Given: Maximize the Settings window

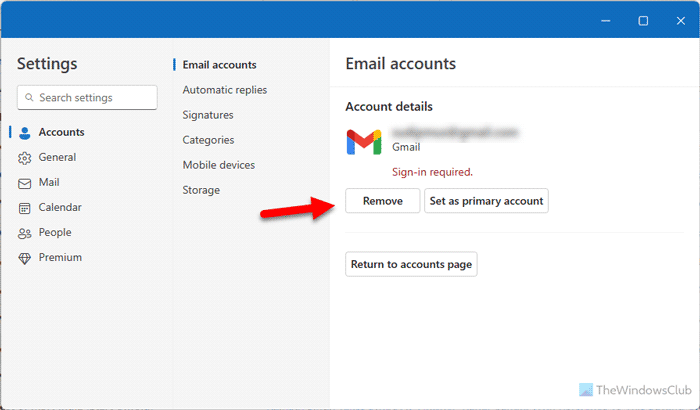Looking at the screenshot, I should pos(643,20).
